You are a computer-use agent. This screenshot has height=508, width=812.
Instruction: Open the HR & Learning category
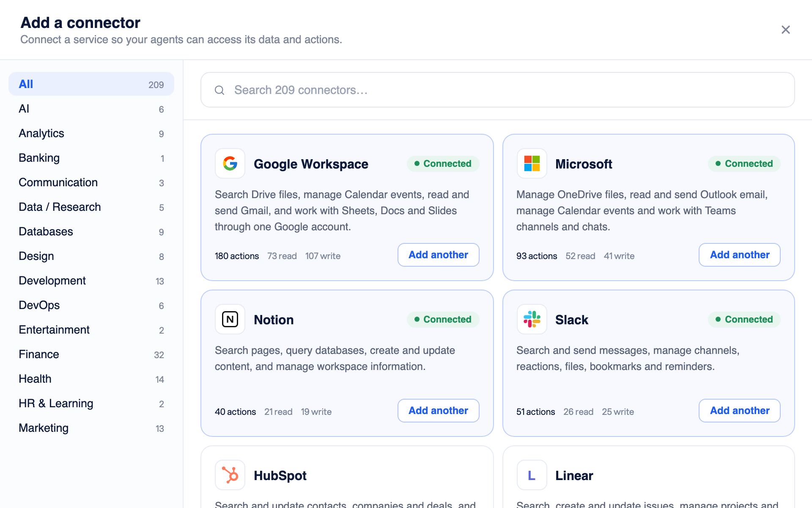click(91, 403)
